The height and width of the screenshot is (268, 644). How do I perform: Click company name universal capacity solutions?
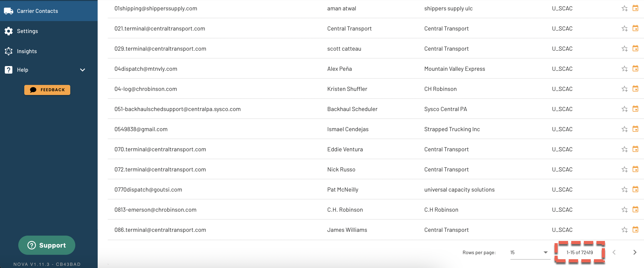click(x=459, y=190)
